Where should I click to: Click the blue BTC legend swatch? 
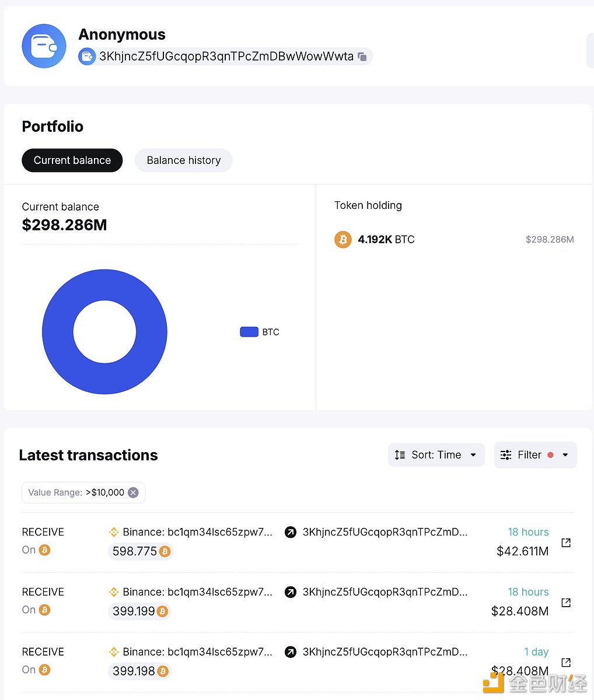pos(249,332)
